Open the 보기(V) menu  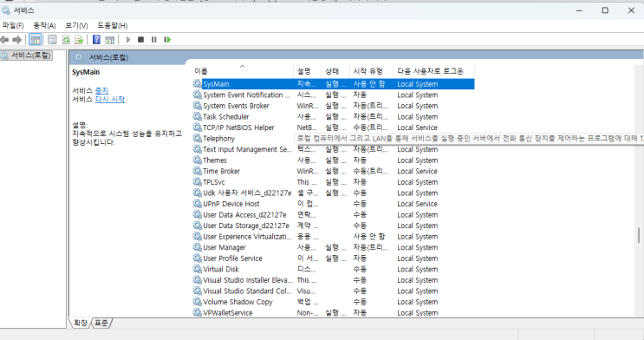pyautogui.click(x=76, y=25)
